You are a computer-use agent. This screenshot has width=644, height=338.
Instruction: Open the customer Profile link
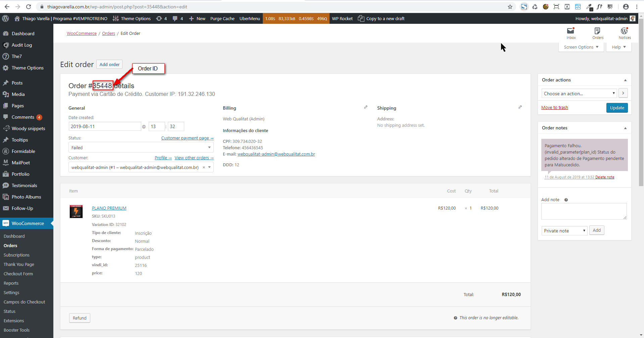(163, 158)
